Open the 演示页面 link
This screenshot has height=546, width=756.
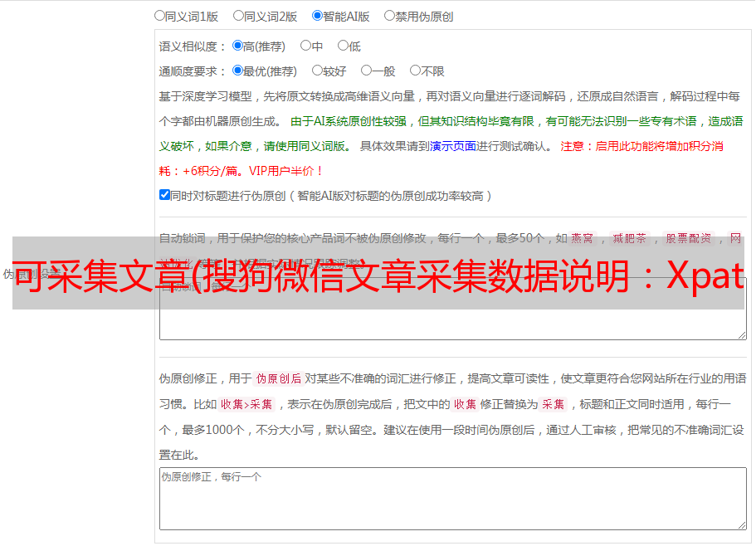453,146
